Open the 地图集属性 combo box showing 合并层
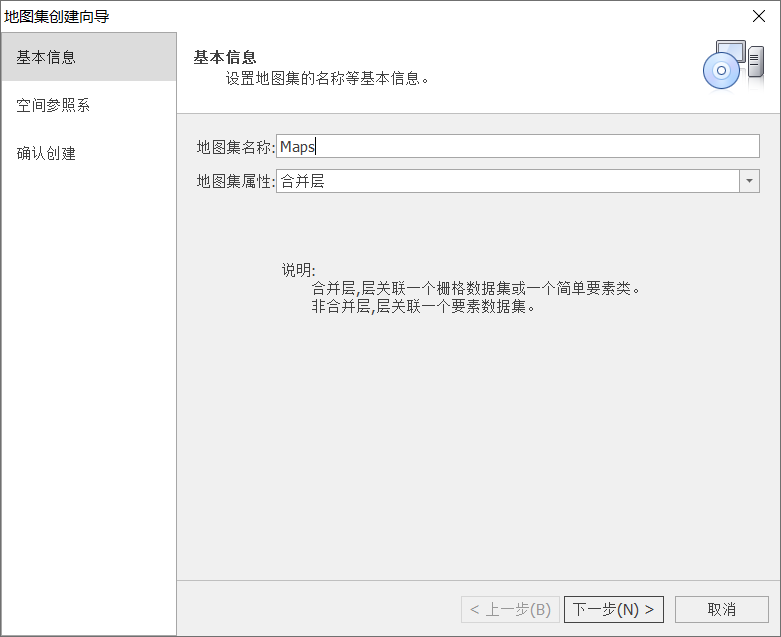 (x=507, y=181)
